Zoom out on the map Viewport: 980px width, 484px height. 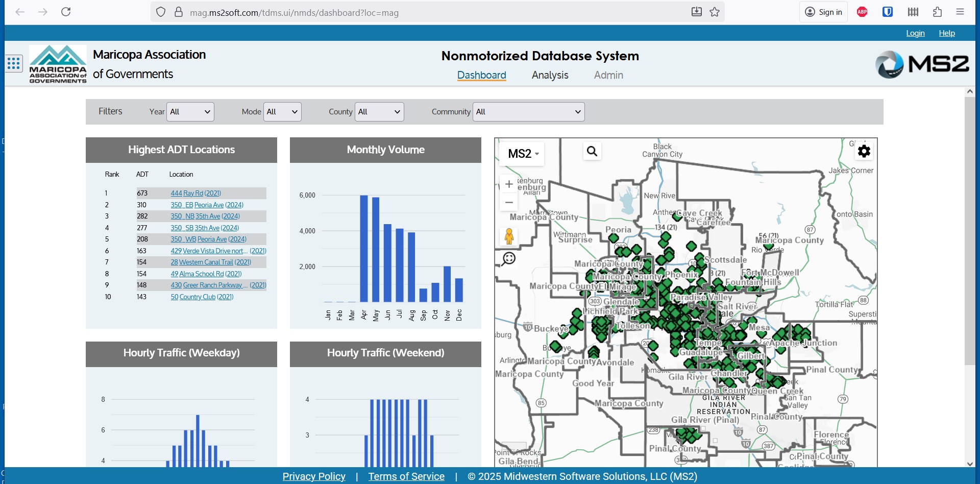[x=509, y=203]
